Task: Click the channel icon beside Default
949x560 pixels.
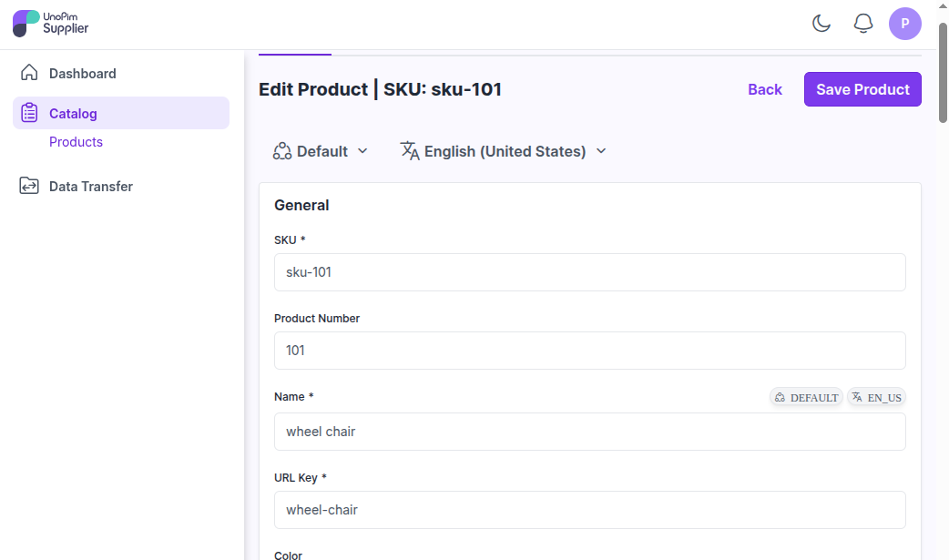Action: [282, 151]
